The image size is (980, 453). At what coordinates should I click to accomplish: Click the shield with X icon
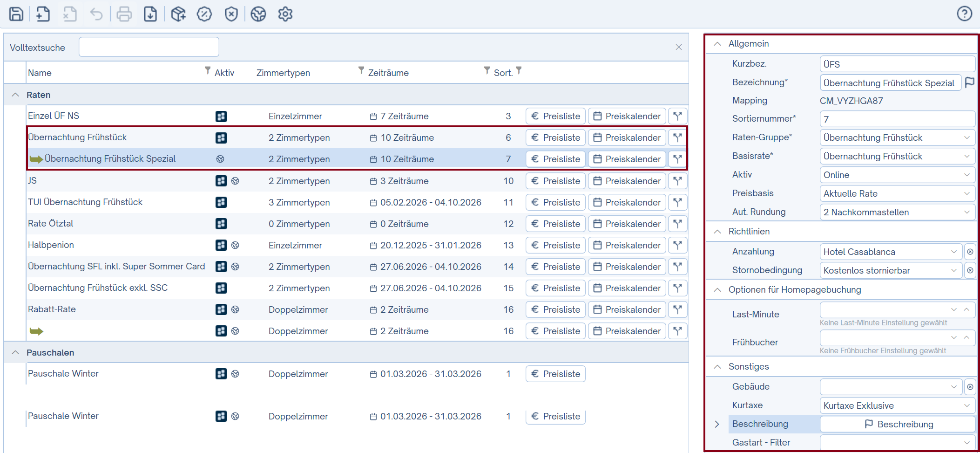tap(231, 14)
